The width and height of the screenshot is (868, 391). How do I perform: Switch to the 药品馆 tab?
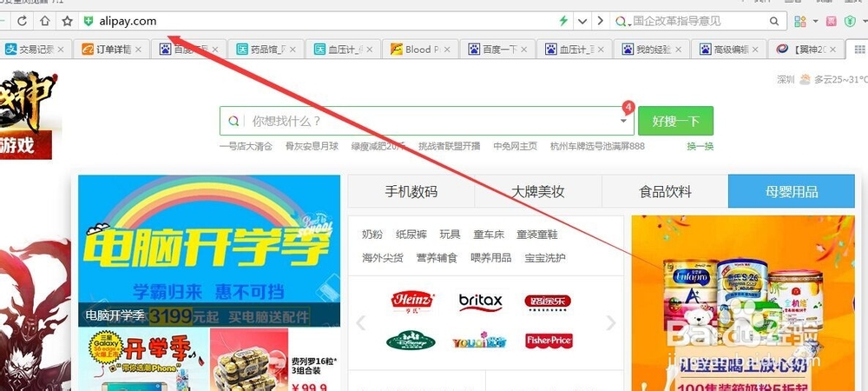click(266, 50)
